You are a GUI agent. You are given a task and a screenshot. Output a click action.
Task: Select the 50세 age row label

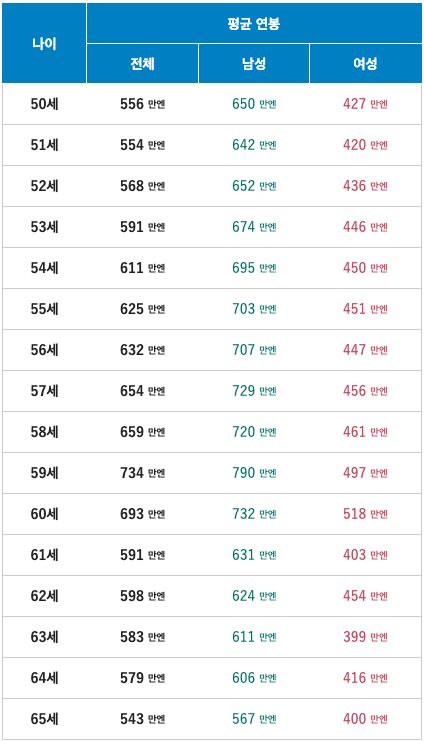click(44, 104)
